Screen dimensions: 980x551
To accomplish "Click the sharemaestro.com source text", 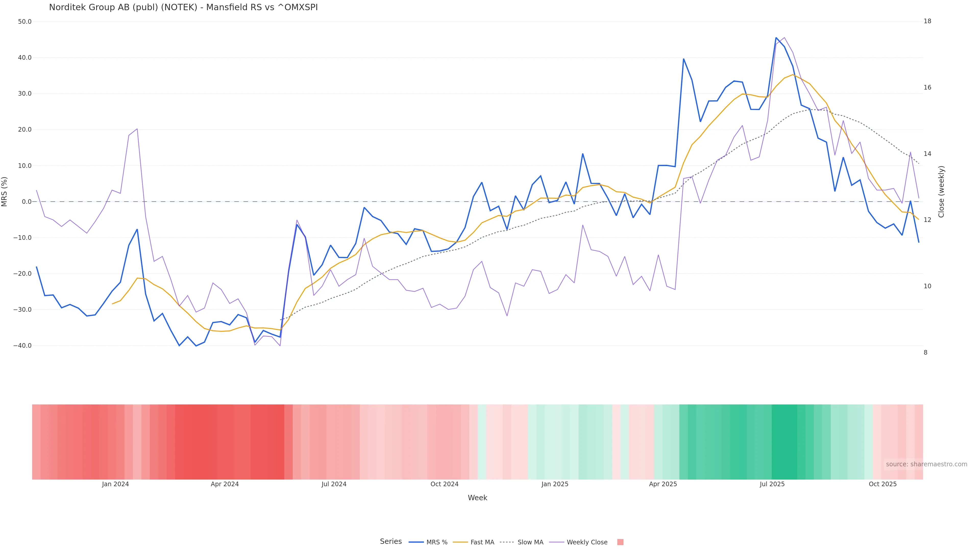I will (x=926, y=464).
